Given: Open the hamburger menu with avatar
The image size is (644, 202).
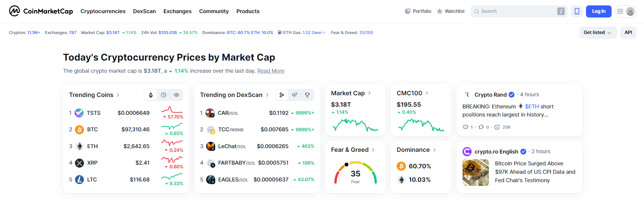Looking at the screenshot, I should (x=625, y=11).
